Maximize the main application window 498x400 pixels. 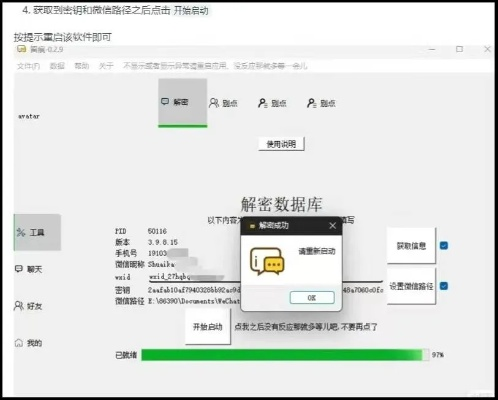[459, 49]
